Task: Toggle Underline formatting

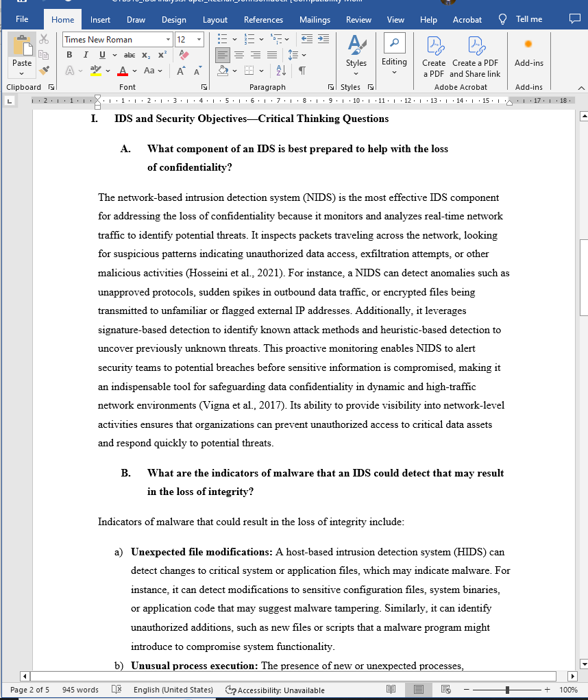Action: [102, 55]
